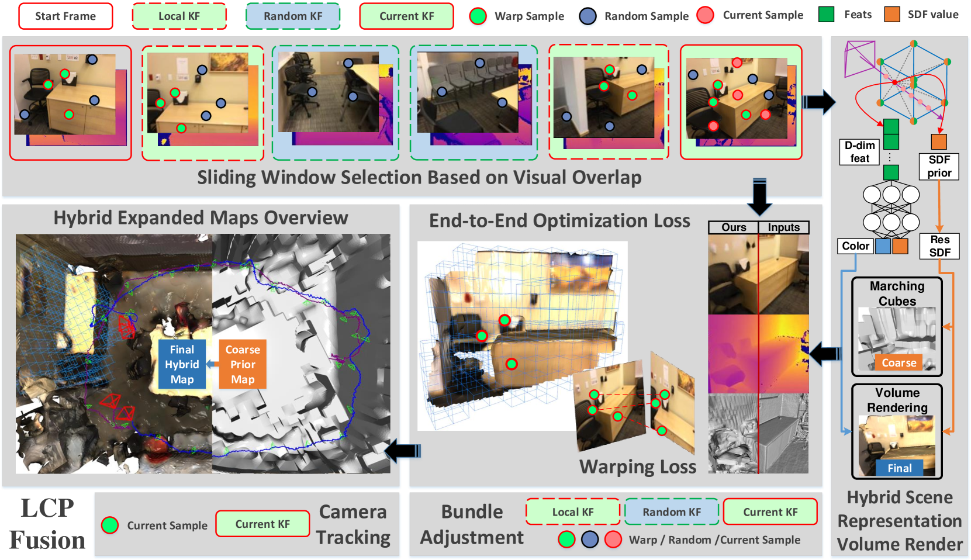The height and width of the screenshot is (560, 971).
Task: Select the orange SDF value square in the legend
Action: pos(892,15)
